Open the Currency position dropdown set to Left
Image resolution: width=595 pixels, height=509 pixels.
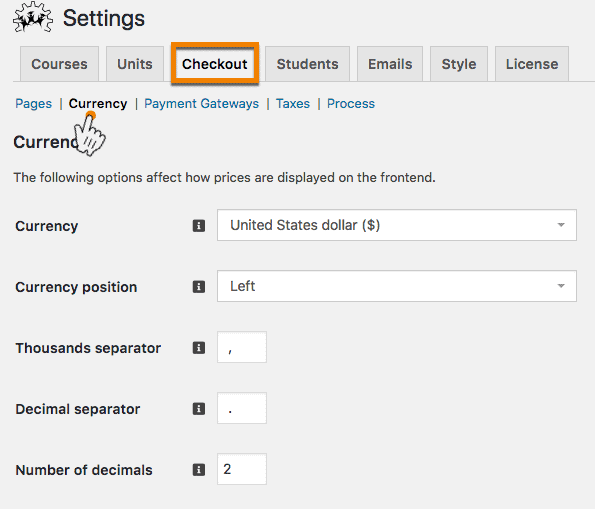click(x=397, y=286)
